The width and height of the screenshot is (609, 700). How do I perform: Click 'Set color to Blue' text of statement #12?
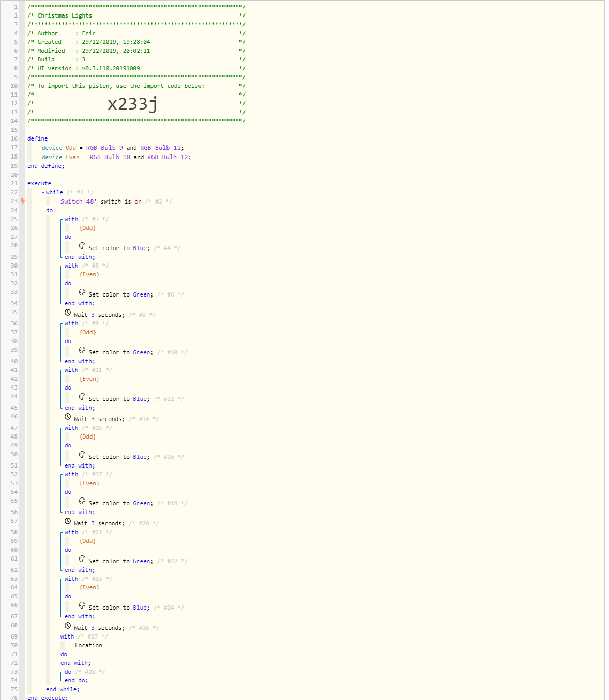(x=119, y=399)
